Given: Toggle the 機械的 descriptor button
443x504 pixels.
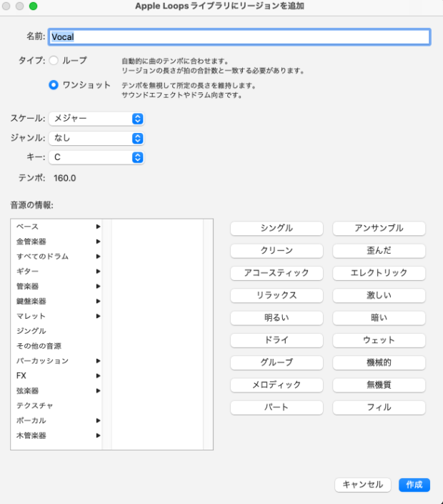Looking at the screenshot, I should pyautogui.click(x=379, y=362).
